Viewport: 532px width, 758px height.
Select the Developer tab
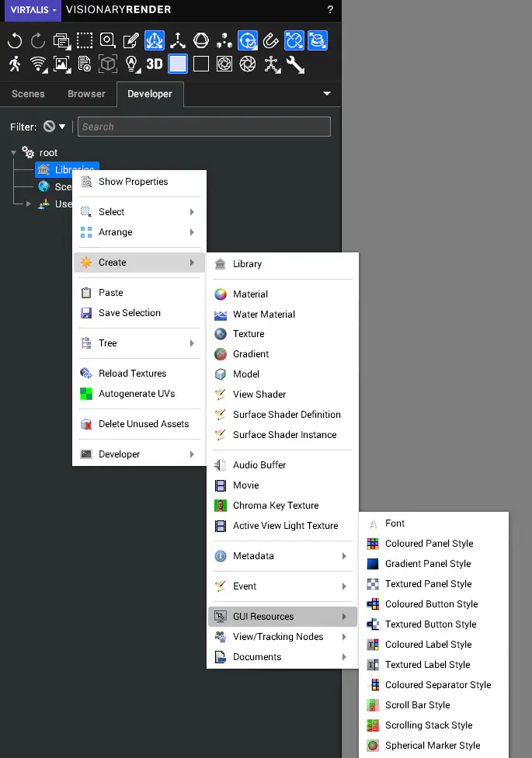tap(150, 94)
